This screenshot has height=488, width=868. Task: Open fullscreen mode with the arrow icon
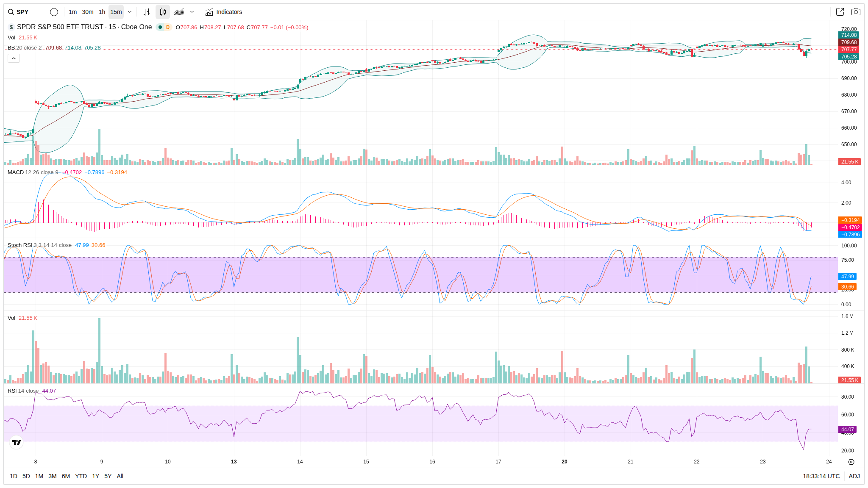pos(840,12)
